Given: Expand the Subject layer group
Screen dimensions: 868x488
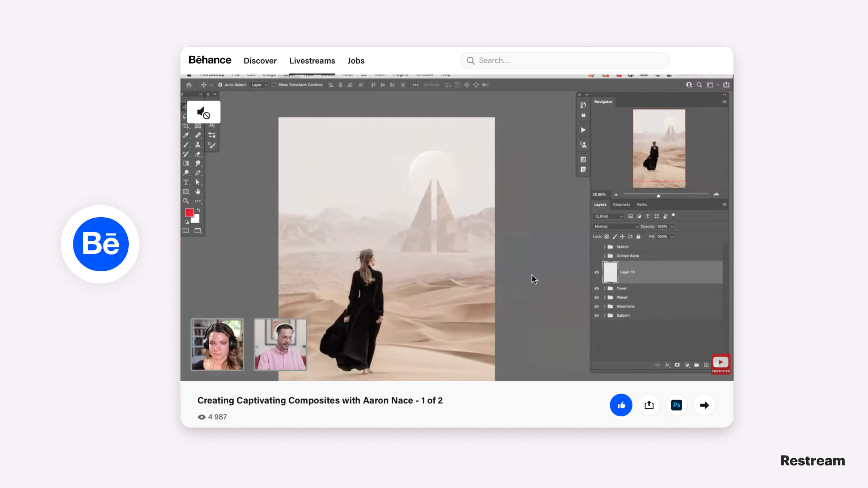Looking at the screenshot, I should pyautogui.click(x=603, y=315).
